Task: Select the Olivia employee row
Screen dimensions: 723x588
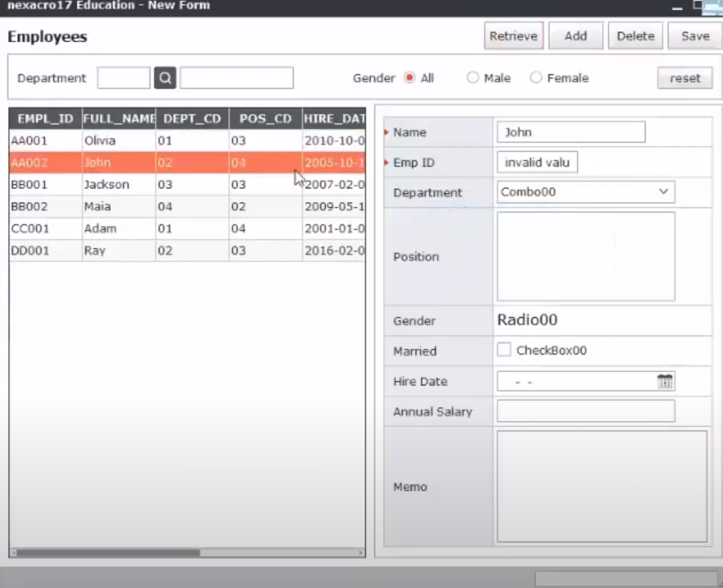Action: coord(187,141)
